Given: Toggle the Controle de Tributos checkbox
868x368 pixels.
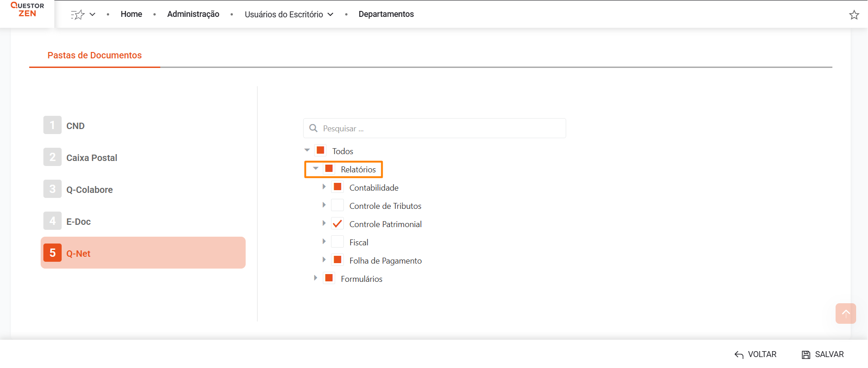Looking at the screenshot, I should [x=337, y=206].
